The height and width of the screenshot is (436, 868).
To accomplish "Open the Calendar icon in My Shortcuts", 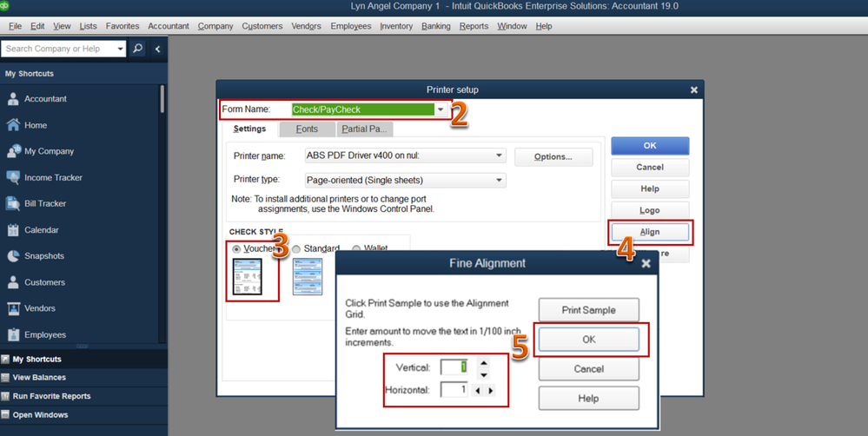I will (13, 229).
